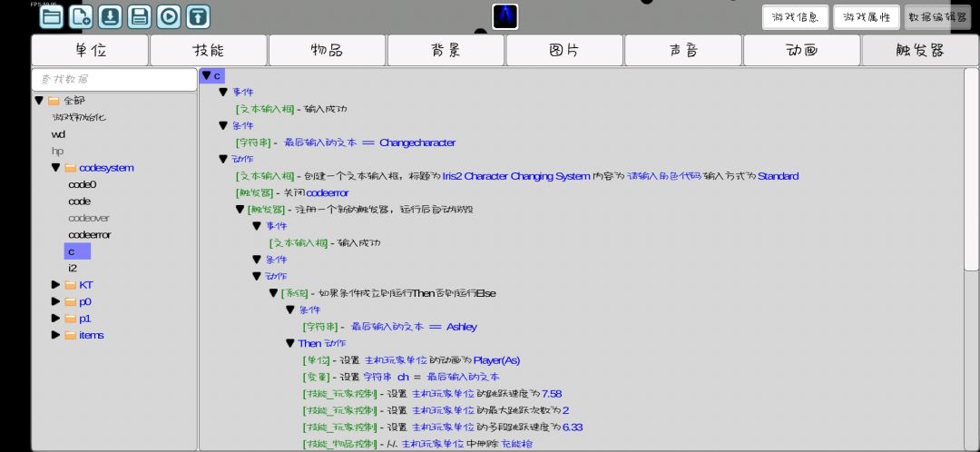Click the upload/export arrow icon
Screen dimensions: 980x452
pos(198,17)
